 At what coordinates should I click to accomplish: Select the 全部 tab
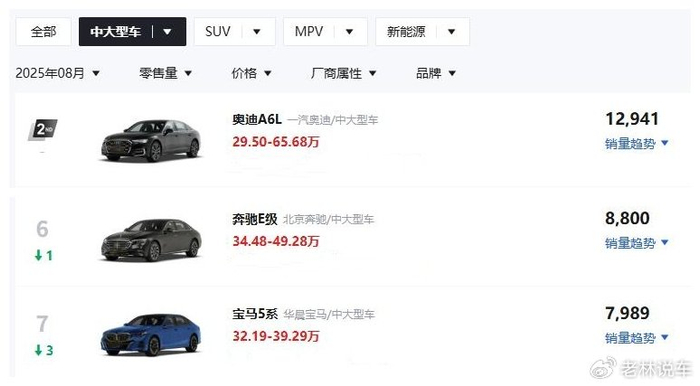point(43,32)
